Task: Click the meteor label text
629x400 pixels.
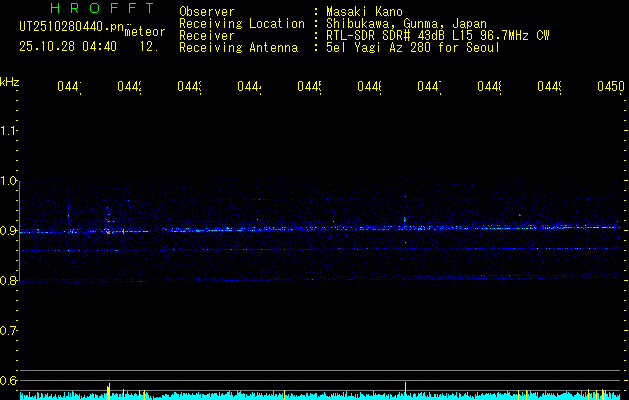Action: 145,32
